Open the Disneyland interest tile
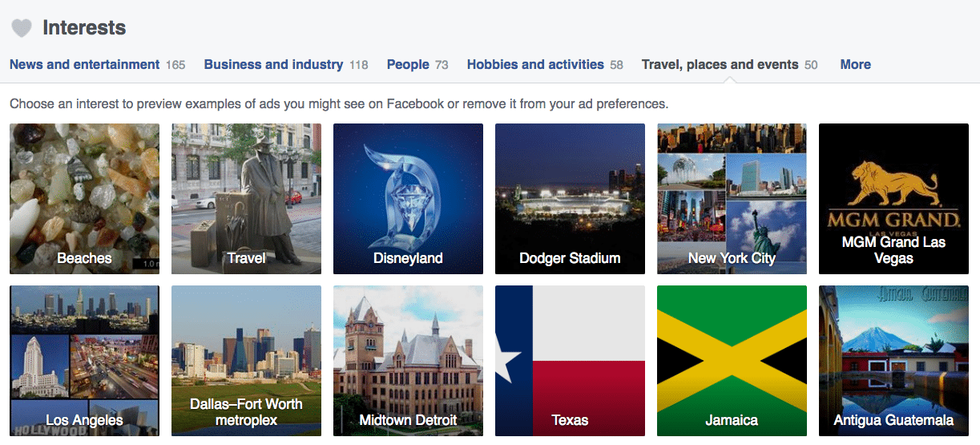The width and height of the screenshot is (980, 445). pos(408,199)
